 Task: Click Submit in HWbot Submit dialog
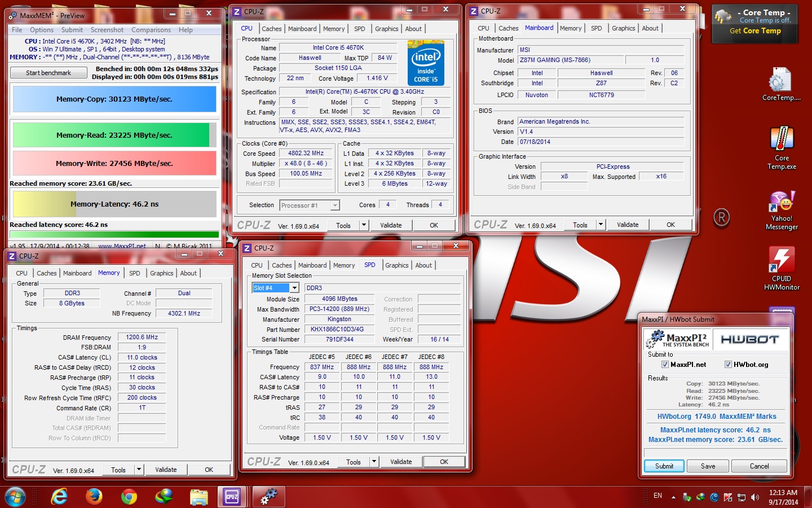(664, 466)
